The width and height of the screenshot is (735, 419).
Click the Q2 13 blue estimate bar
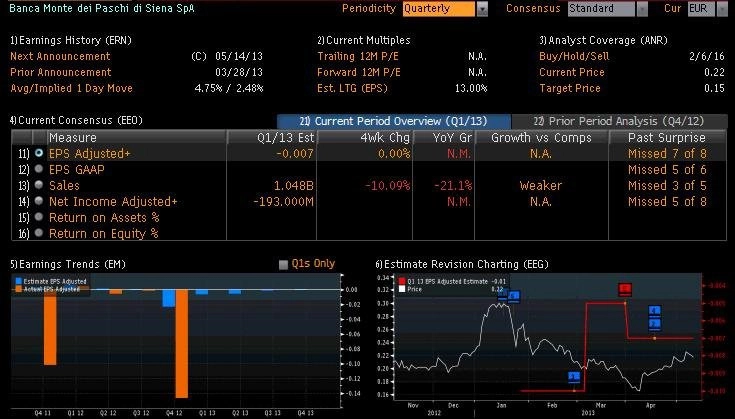[x=235, y=292]
